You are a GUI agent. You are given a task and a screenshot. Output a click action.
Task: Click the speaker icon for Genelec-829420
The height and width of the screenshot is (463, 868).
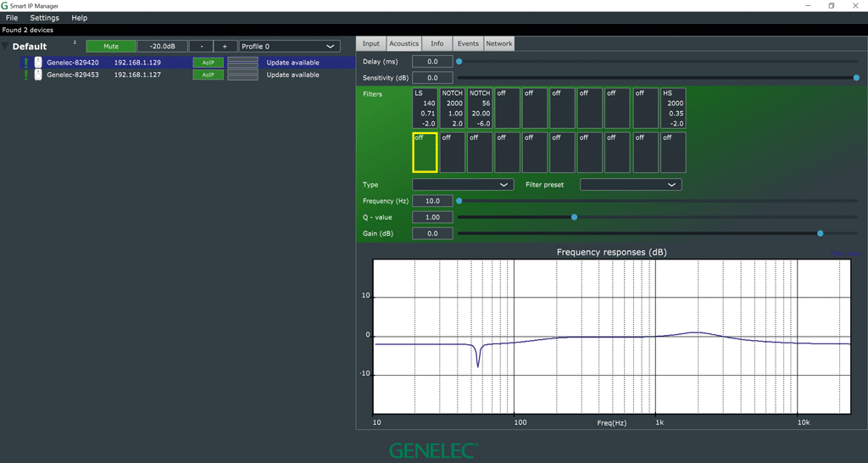pos(38,63)
